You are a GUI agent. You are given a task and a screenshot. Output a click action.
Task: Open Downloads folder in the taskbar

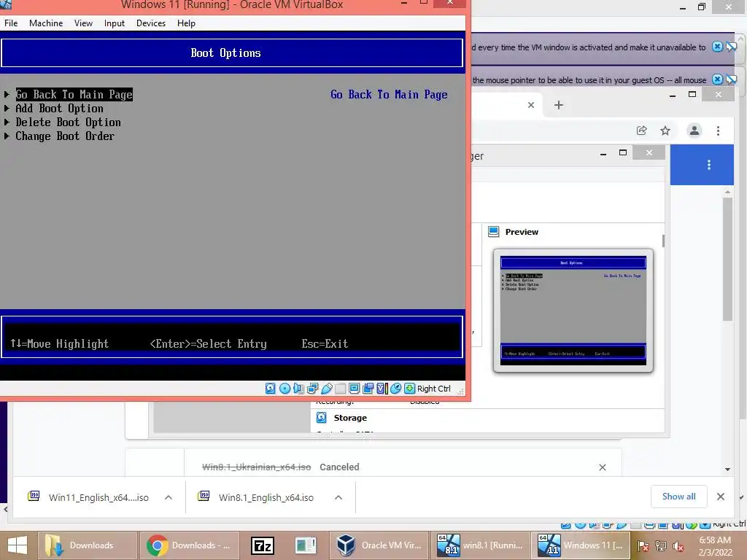coord(88,545)
